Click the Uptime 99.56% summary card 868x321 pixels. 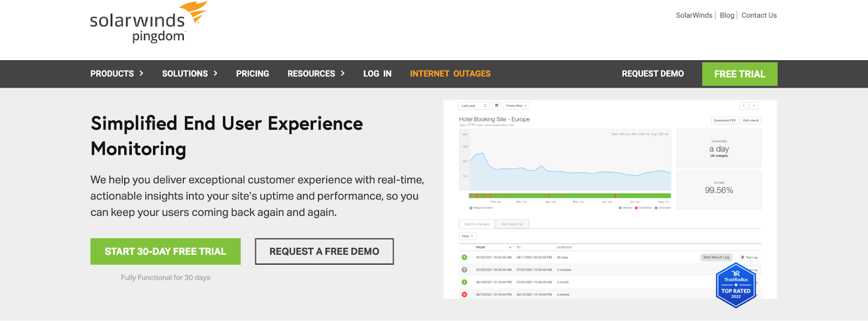[719, 190]
